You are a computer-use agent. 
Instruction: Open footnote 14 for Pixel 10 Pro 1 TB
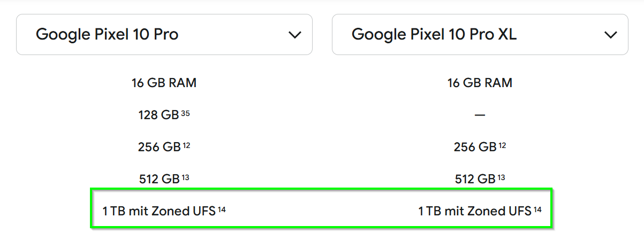point(222,209)
